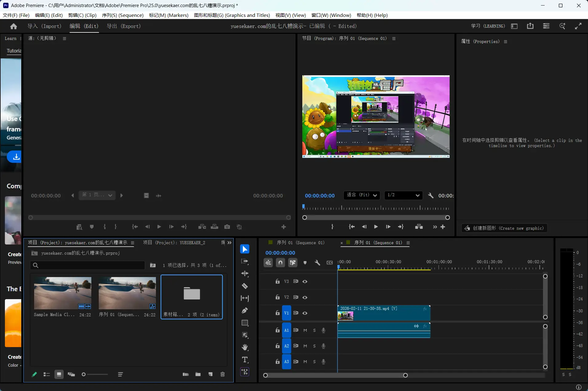Open the Program panel menu
Viewport: 588px width, 391px height.
(x=394, y=38)
